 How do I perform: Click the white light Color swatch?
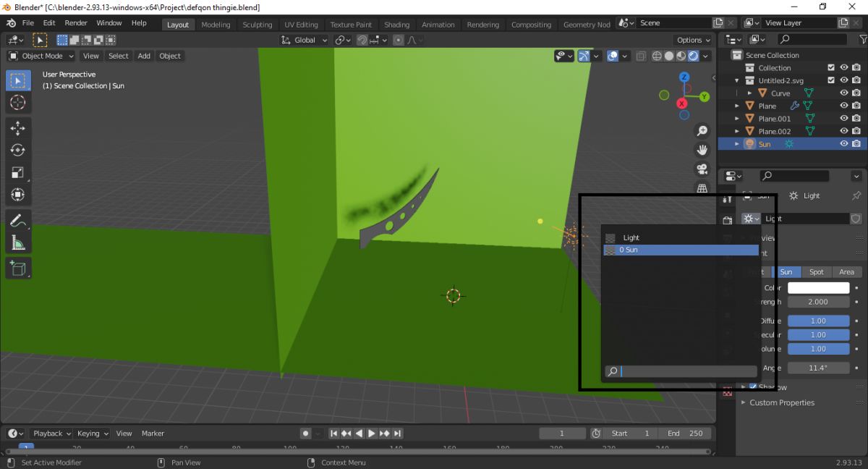click(818, 288)
